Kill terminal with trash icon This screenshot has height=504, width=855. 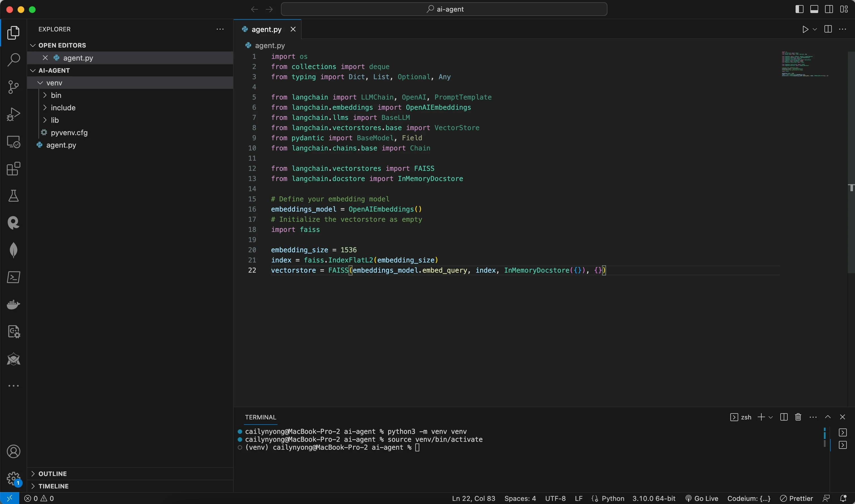[798, 417]
